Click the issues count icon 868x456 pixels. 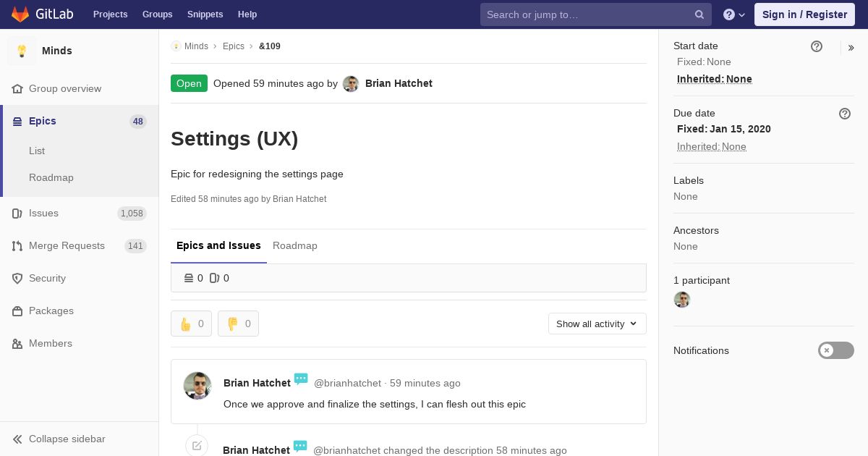(x=214, y=278)
